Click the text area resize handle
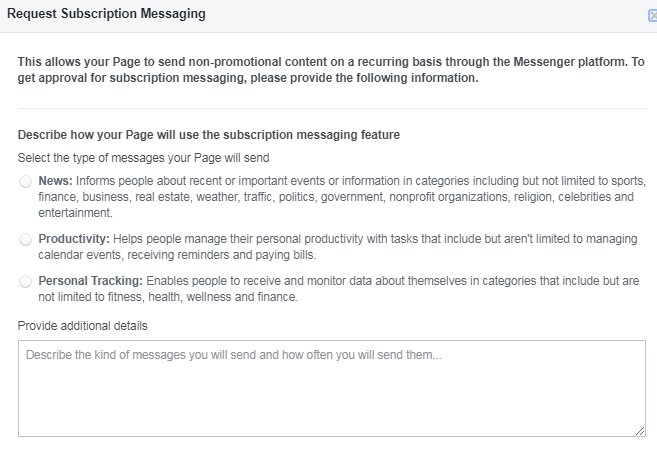657x449 pixels. click(x=640, y=431)
